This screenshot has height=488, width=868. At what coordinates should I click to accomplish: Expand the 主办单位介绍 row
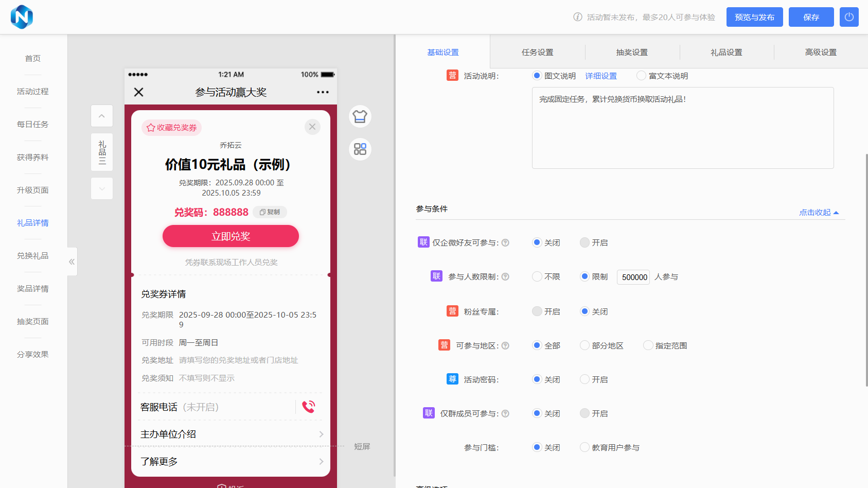point(231,434)
